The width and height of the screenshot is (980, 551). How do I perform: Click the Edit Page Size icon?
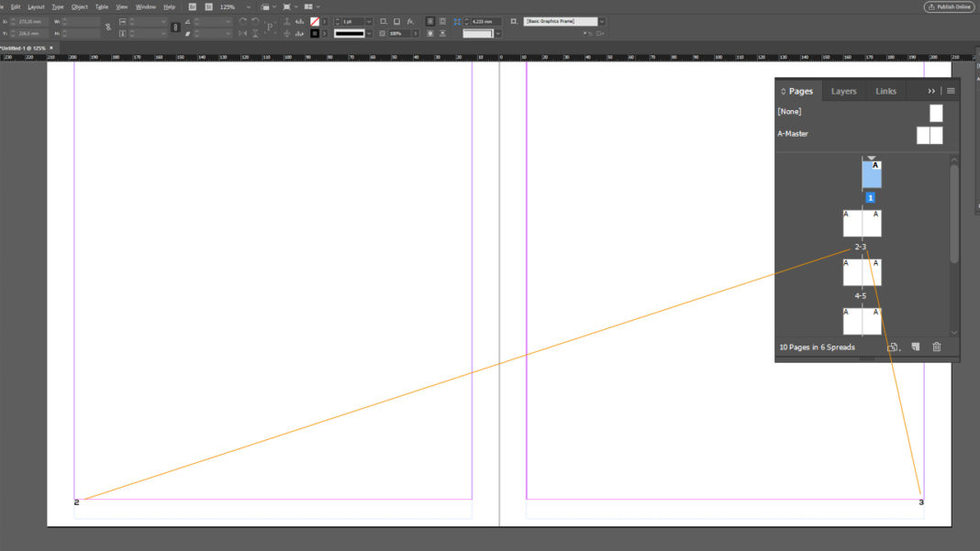[891, 347]
